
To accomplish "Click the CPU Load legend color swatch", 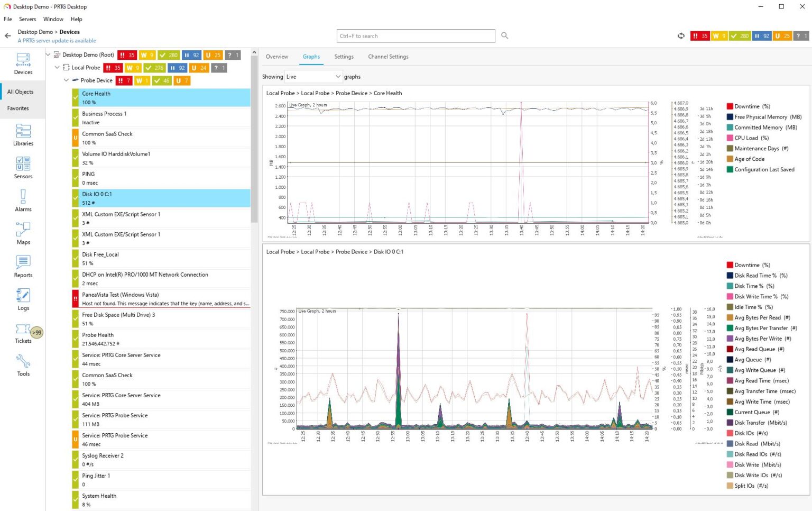I will tap(730, 138).
